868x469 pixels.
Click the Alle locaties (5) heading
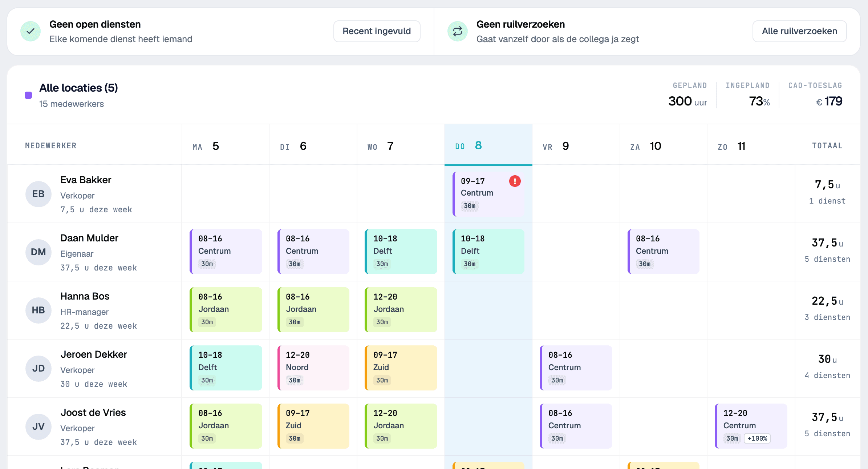(78, 88)
